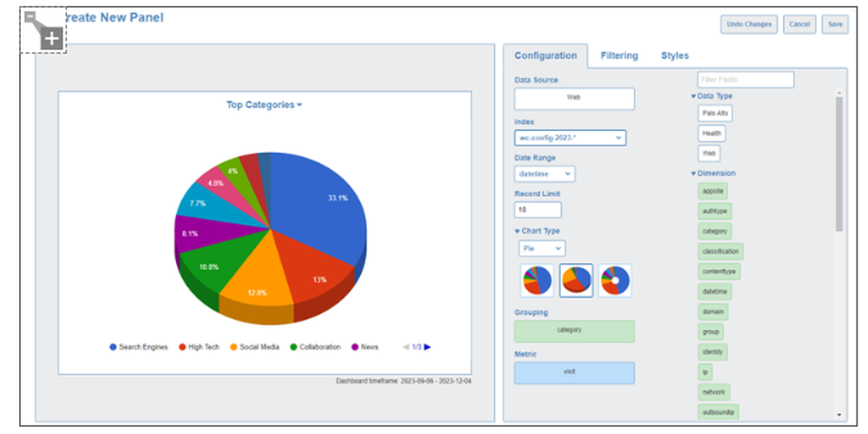868x434 pixels.
Task: Click the Filter Fields input
Action: click(x=746, y=80)
